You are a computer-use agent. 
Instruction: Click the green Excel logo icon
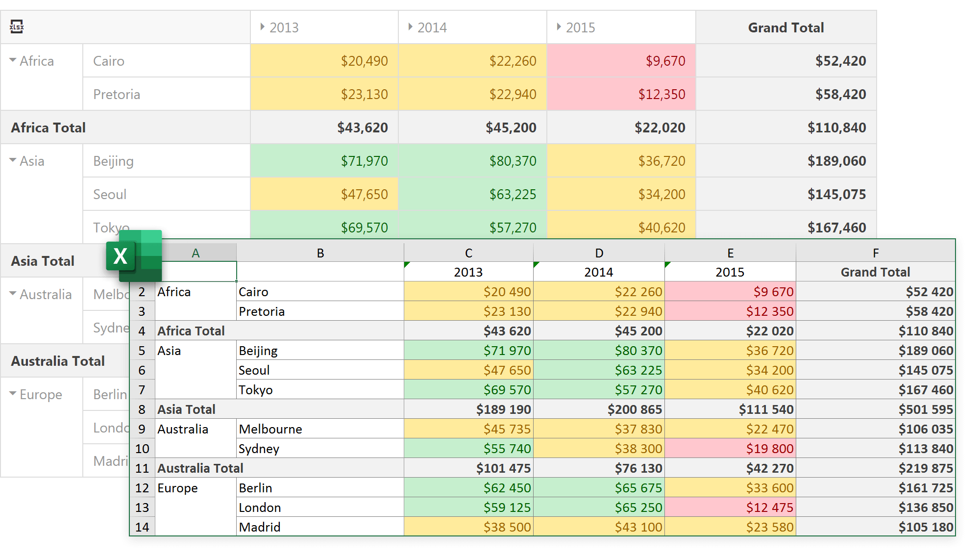[134, 255]
